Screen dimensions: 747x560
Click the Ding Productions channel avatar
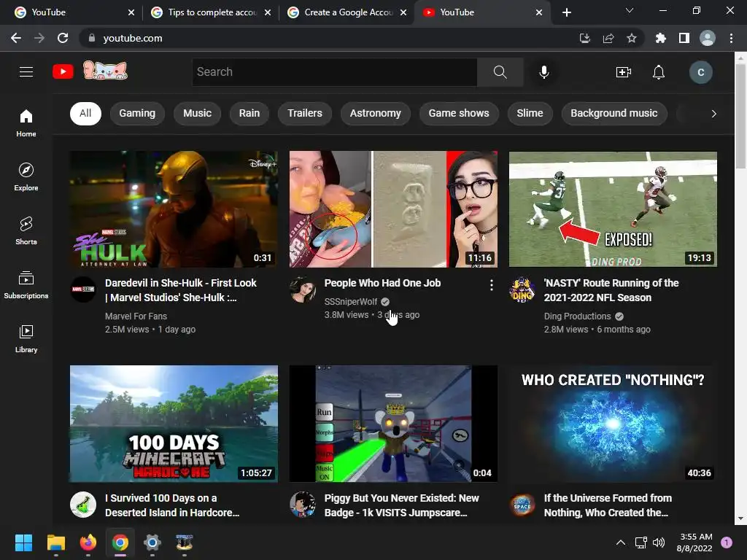(x=522, y=289)
